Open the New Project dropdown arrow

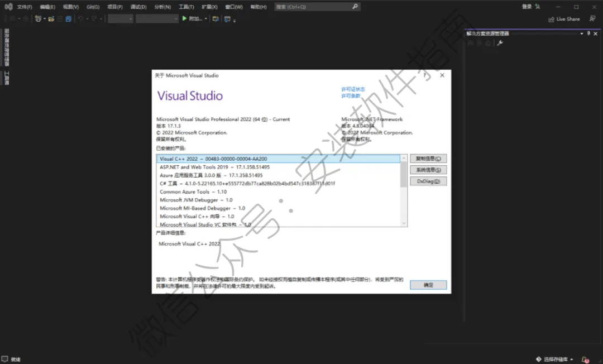[45, 18]
